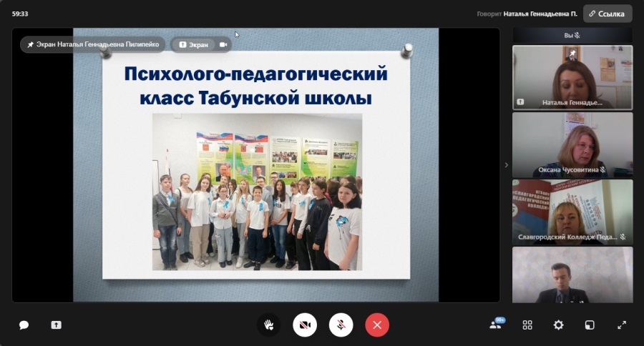Viewport: 644px width, 346px height.
Task: Select Славгородский Колледж video tile
Action: click(572, 212)
